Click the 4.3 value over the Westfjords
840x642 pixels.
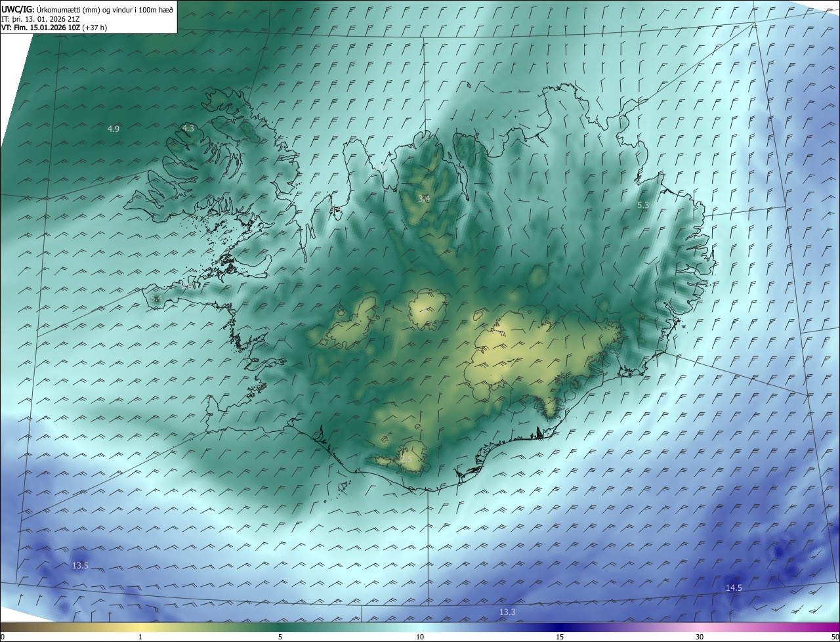[x=188, y=128]
